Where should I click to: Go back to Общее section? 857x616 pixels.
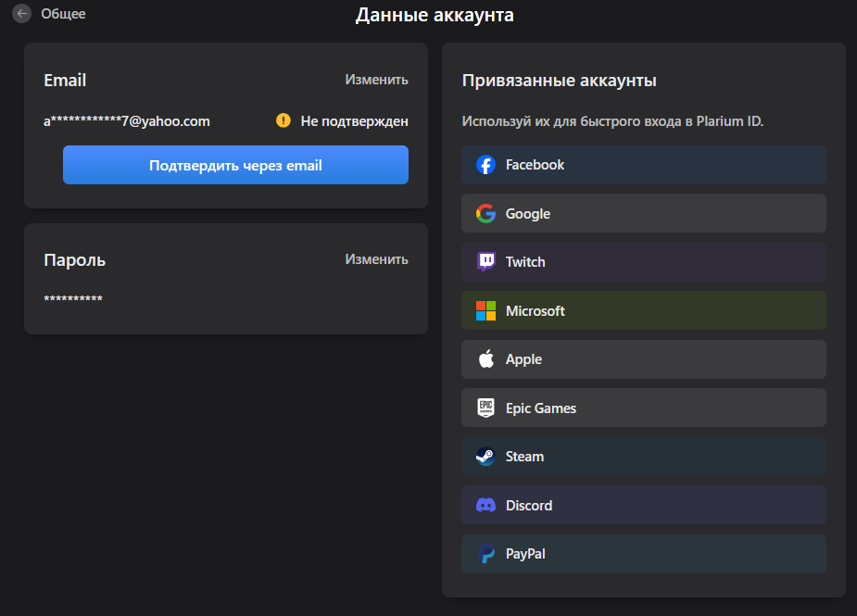pos(63,14)
